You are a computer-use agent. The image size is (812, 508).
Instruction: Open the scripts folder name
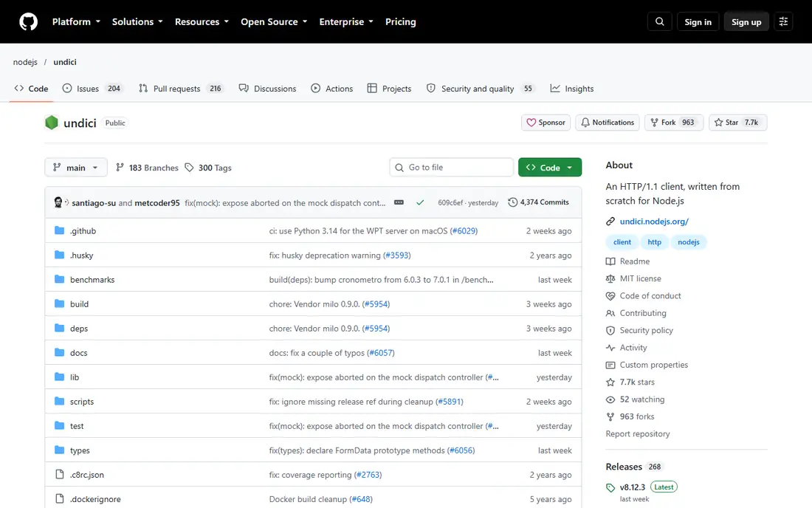(82, 402)
